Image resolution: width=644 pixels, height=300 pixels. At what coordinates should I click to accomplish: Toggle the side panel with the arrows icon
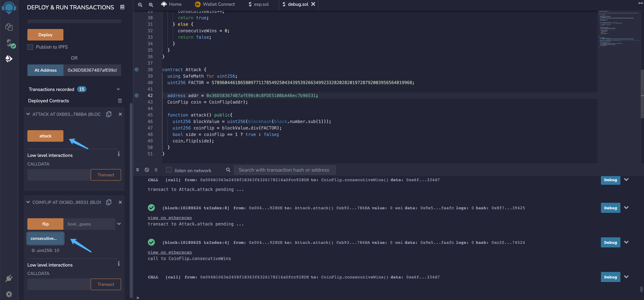pos(640,3)
